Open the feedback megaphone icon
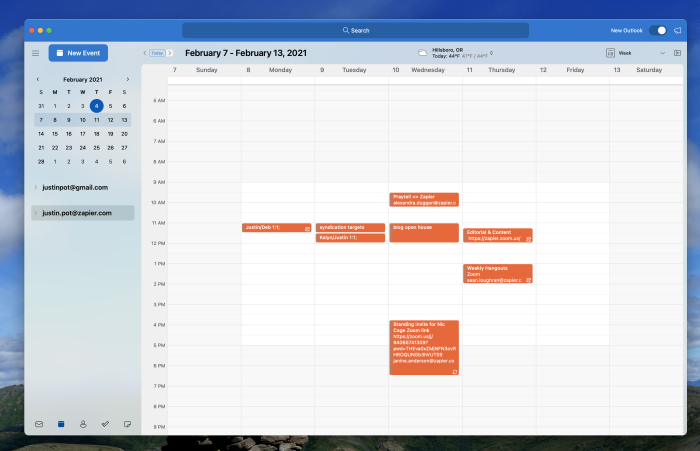 point(677,30)
